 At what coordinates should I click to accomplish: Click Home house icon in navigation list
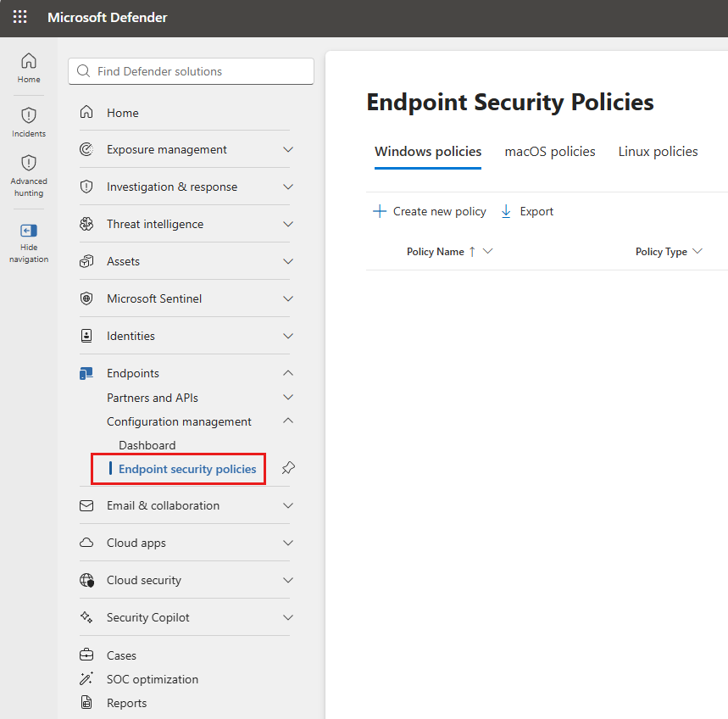(x=86, y=112)
